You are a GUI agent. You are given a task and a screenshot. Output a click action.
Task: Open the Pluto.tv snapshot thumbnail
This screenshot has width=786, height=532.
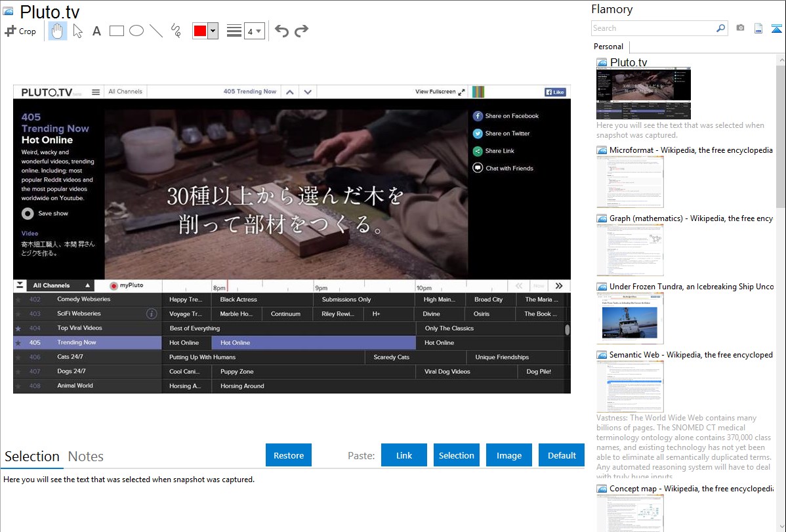[643, 94]
